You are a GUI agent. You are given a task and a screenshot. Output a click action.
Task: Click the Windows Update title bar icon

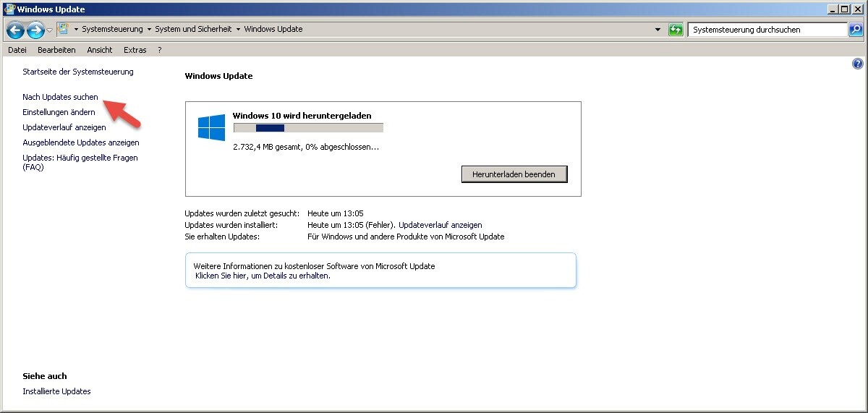click(9, 9)
